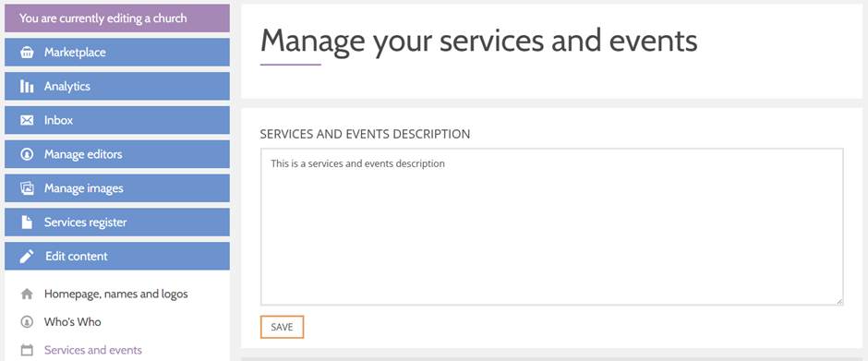
Task: Click the Services and events calendar icon
Action: pyautogui.click(x=27, y=350)
